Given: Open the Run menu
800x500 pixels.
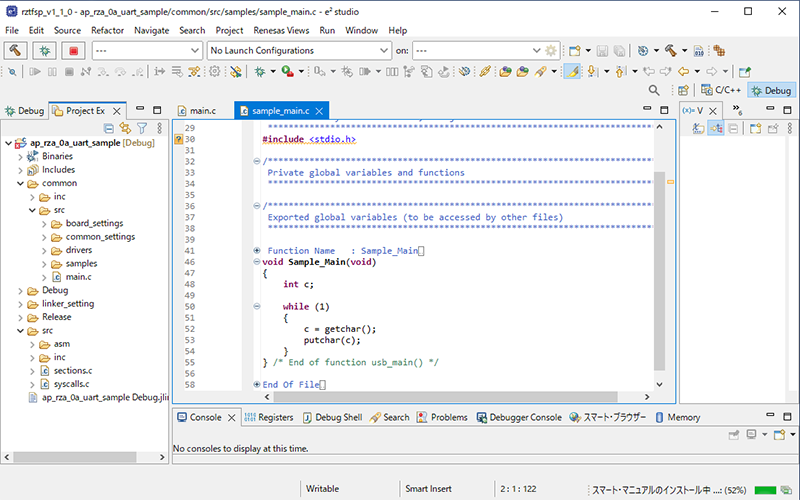Looking at the screenshot, I should click(x=327, y=30).
